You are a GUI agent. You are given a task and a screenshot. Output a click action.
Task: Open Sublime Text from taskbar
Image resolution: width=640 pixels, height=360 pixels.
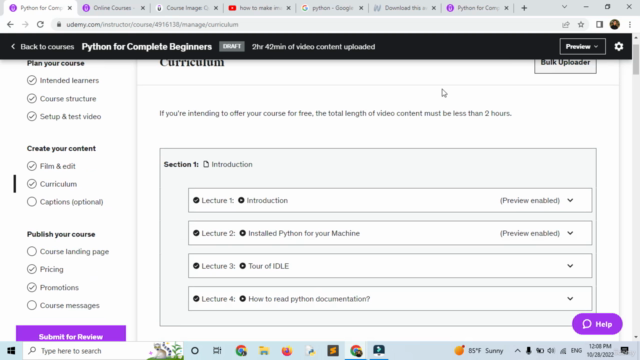(x=333, y=351)
